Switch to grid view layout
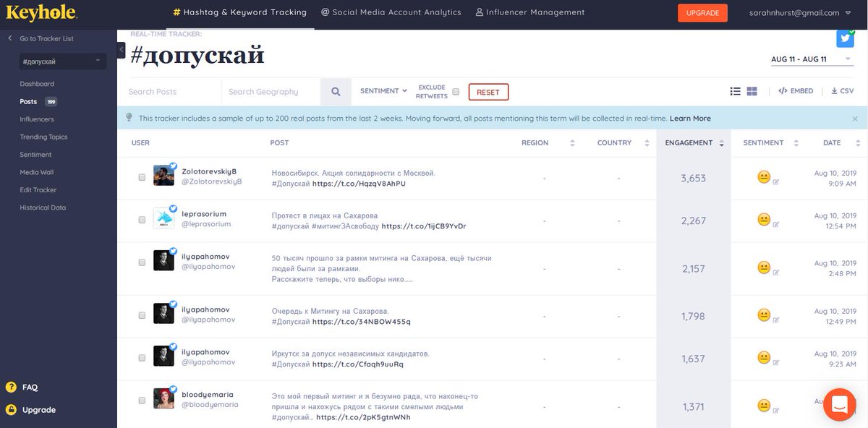 tap(752, 91)
